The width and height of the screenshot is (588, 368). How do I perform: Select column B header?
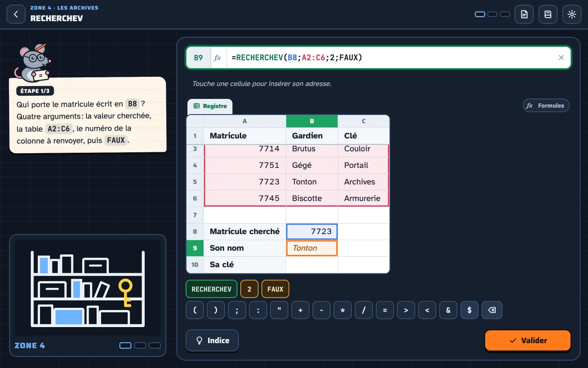coord(312,121)
